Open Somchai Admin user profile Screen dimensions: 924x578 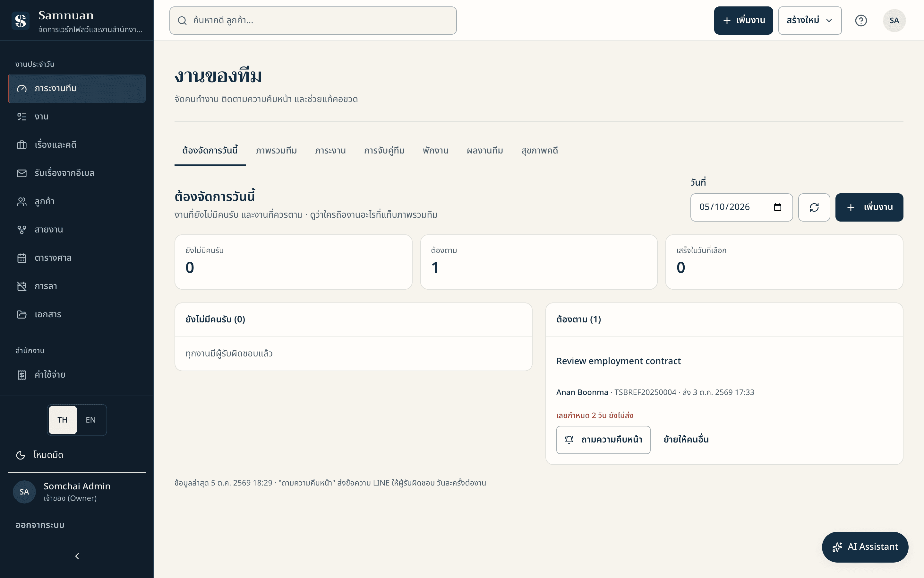click(77, 492)
